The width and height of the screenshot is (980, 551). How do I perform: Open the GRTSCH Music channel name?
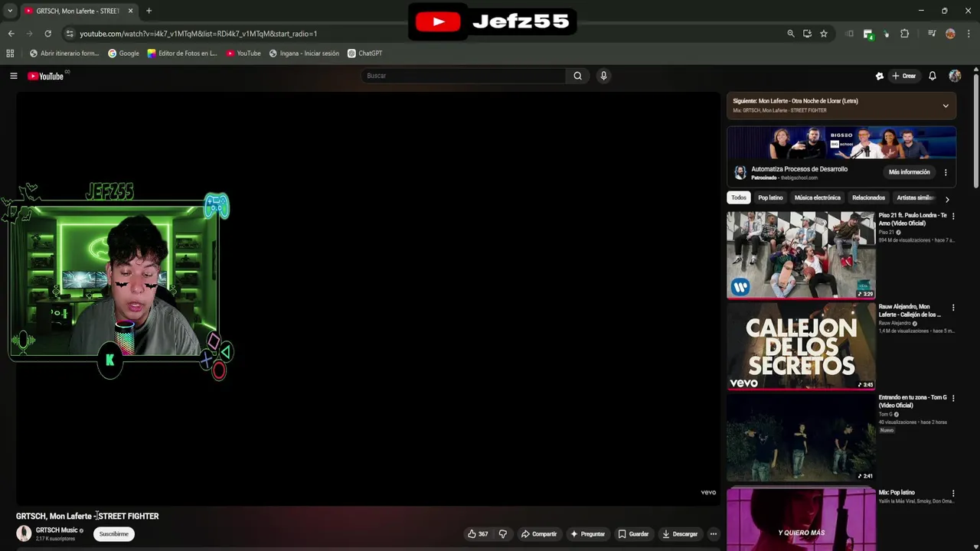tap(57, 530)
